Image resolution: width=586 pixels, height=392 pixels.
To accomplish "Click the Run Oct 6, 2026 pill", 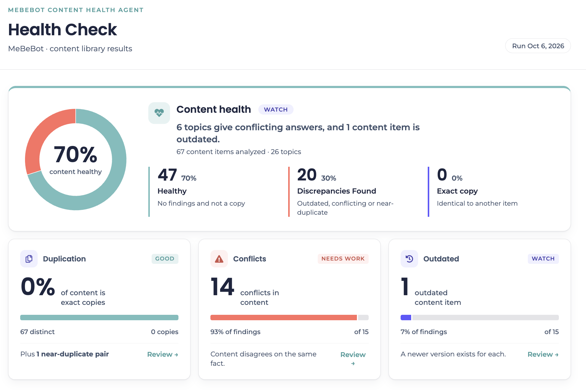I will point(538,46).
